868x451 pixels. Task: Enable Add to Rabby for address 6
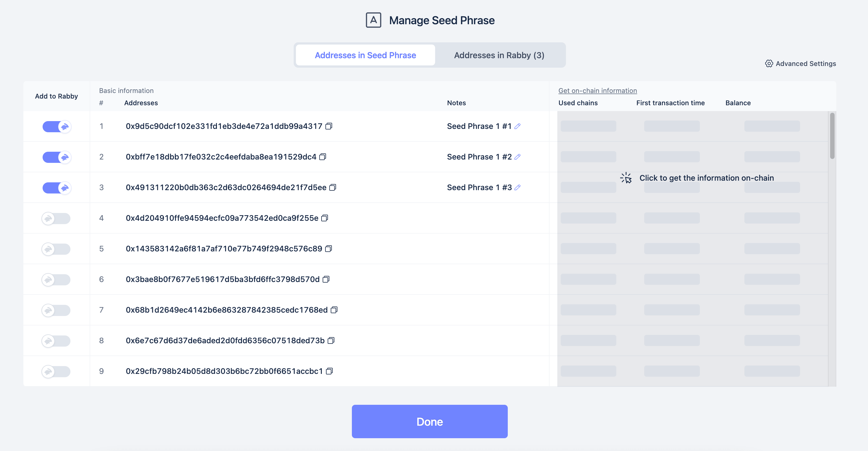coord(56,280)
